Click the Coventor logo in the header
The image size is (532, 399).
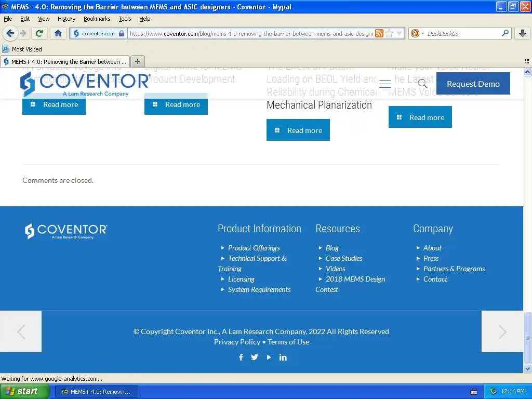pyautogui.click(x=85, y=85)
